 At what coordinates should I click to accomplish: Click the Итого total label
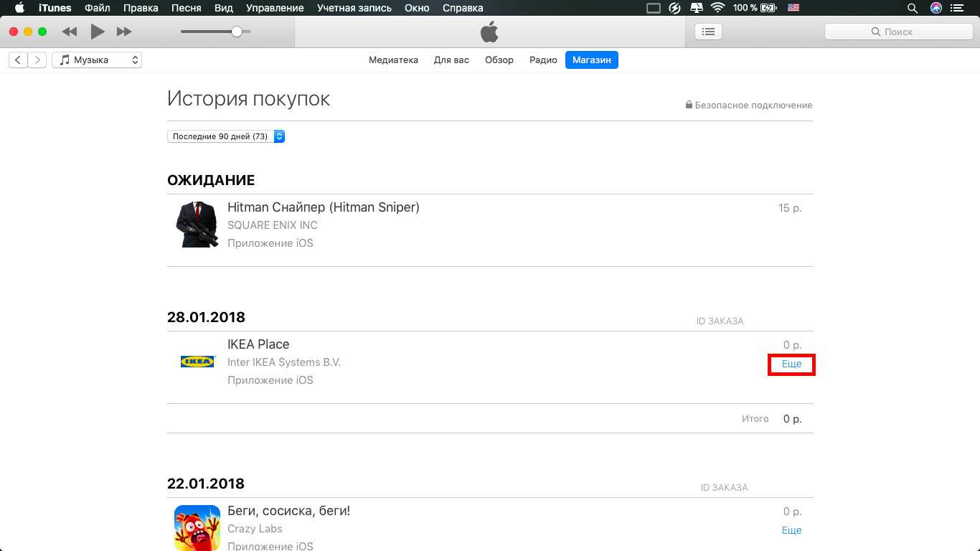tap(755, 418)
